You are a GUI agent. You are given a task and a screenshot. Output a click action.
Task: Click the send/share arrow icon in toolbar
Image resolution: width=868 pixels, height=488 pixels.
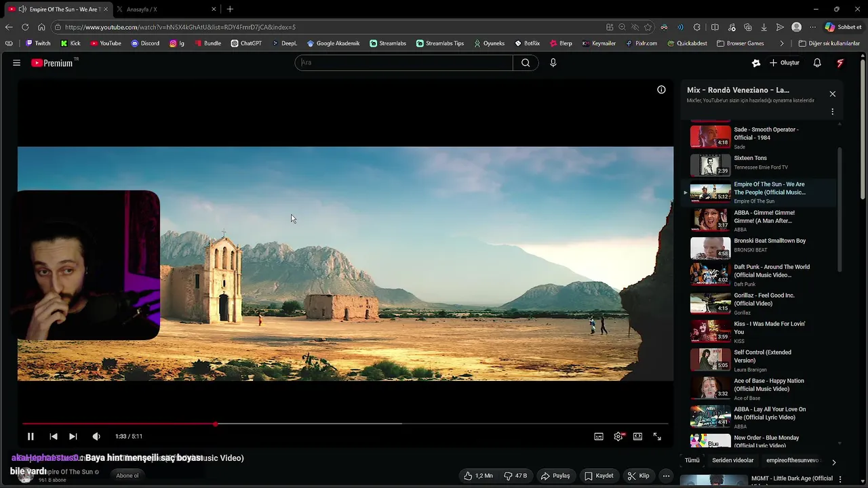(x=780, y=27)
